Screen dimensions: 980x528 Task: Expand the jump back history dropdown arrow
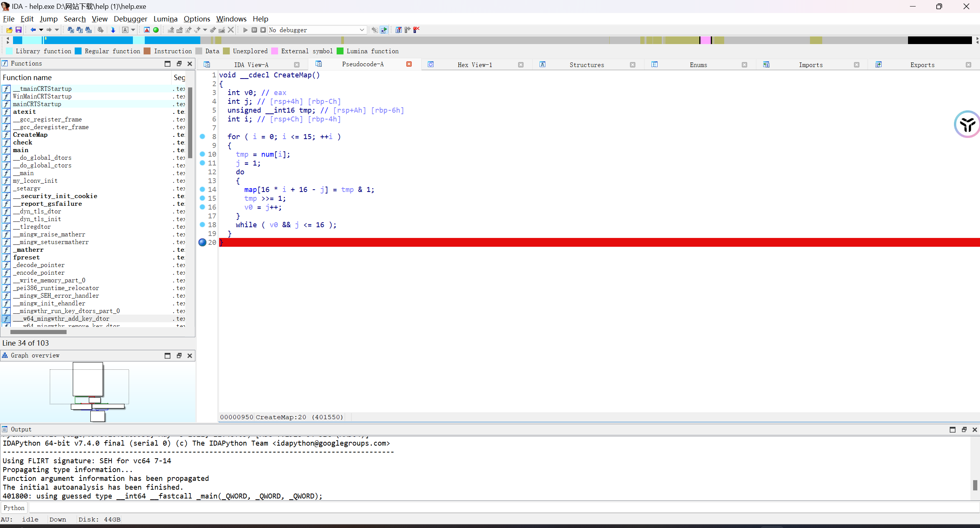41,30
